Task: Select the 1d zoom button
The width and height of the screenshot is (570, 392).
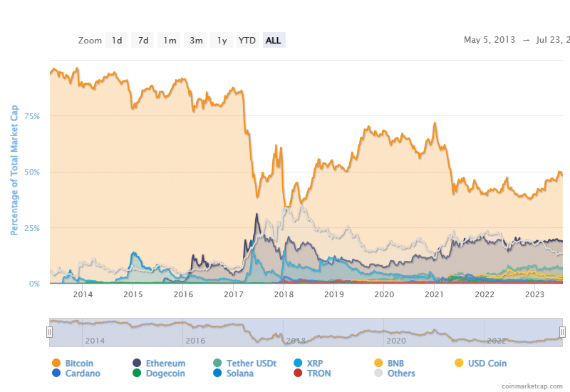Action: point(116,40)
